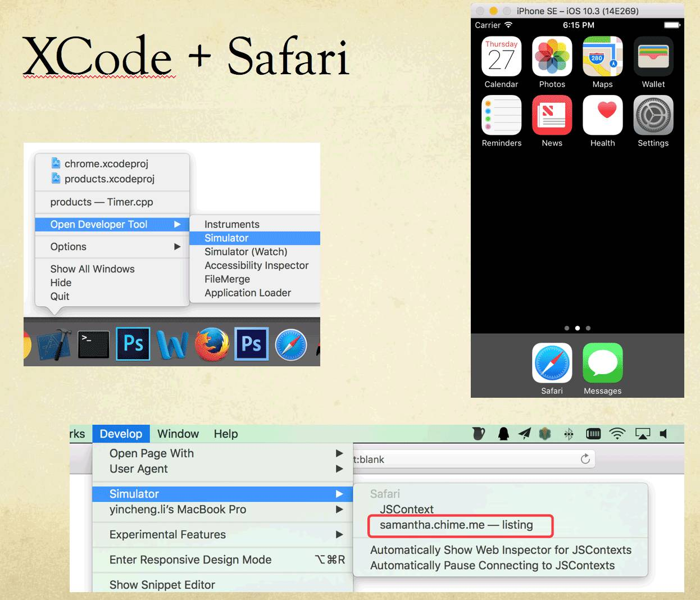Click the Bluetooth menu bar icon
The image size is (700, 600).
pos(569,433)
